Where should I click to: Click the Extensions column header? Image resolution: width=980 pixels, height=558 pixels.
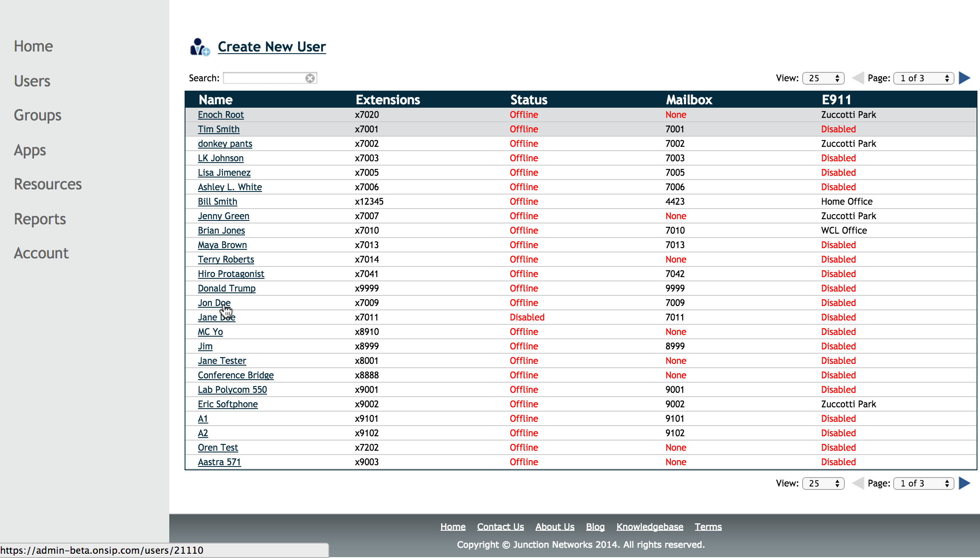pos(388,100)
